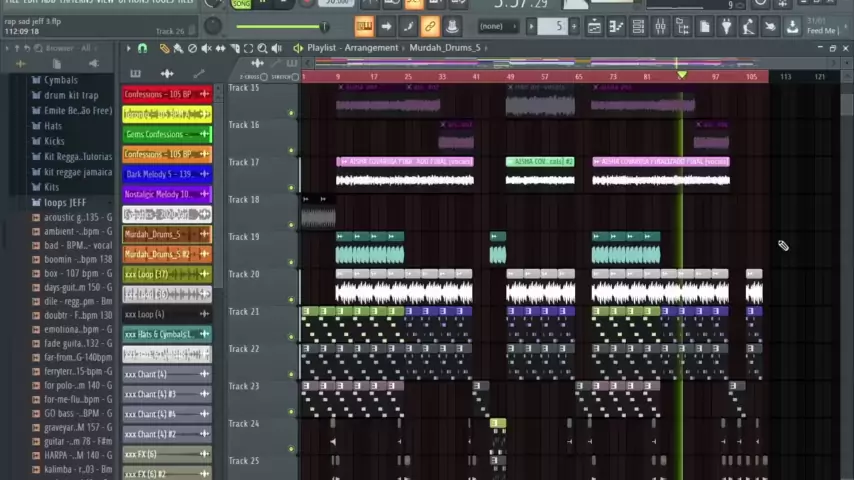The image size is (854, 480).
Task: Select the pencil draw tool in playlist toolbar
Action: pyautogui.click(x=164, y=48)
